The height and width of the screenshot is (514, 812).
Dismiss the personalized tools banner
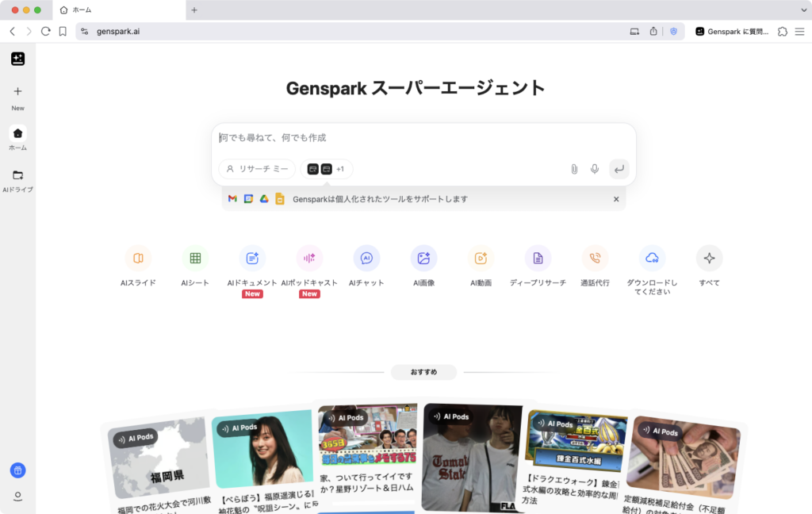coord(616,199)
